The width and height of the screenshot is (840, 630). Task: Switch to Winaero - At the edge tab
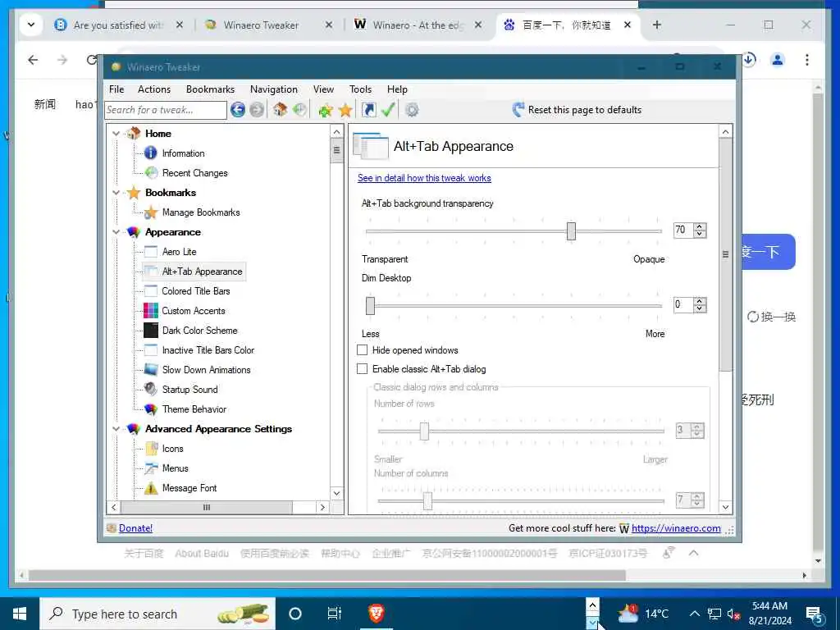pyautogui.click(x=418, y=25)
